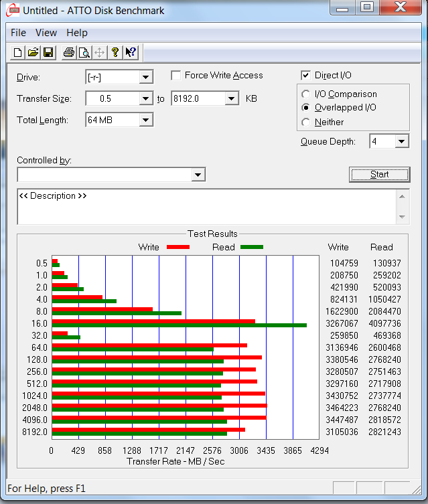Select the I/O Comparison radio button
428x504 pixels.
point(306,94)
